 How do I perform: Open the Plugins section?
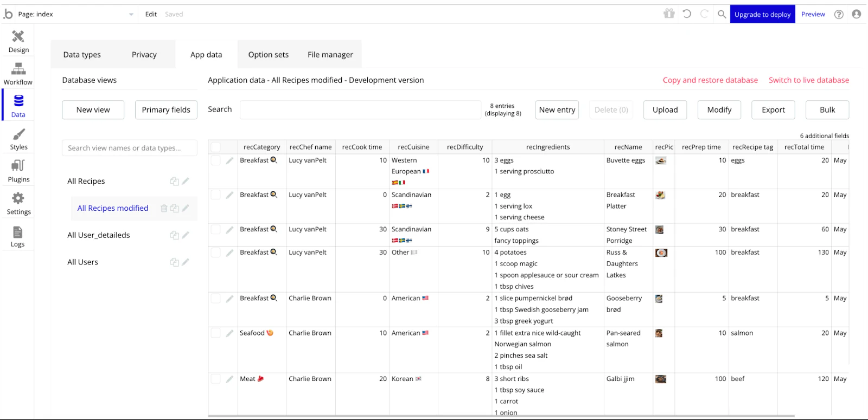pyautogui.click(x=18, y=171)
